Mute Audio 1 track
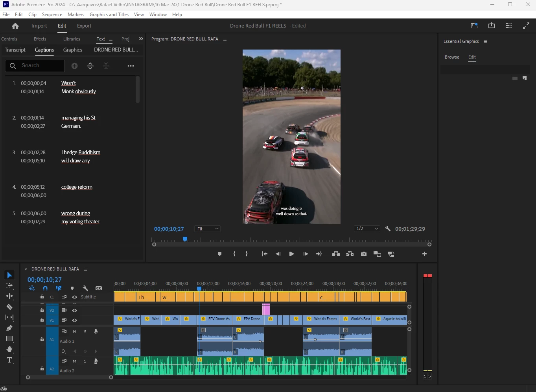 coord(74,331)
